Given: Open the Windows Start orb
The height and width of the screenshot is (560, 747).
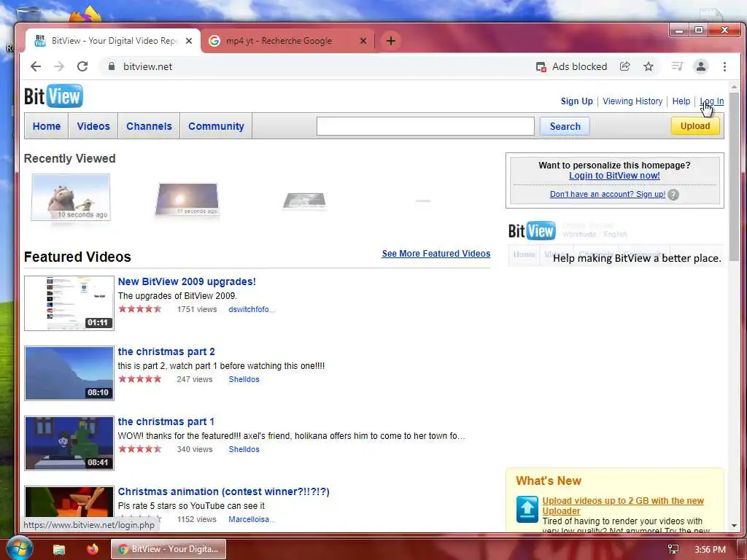Looking at the screenshot, I should click(20, 548).
